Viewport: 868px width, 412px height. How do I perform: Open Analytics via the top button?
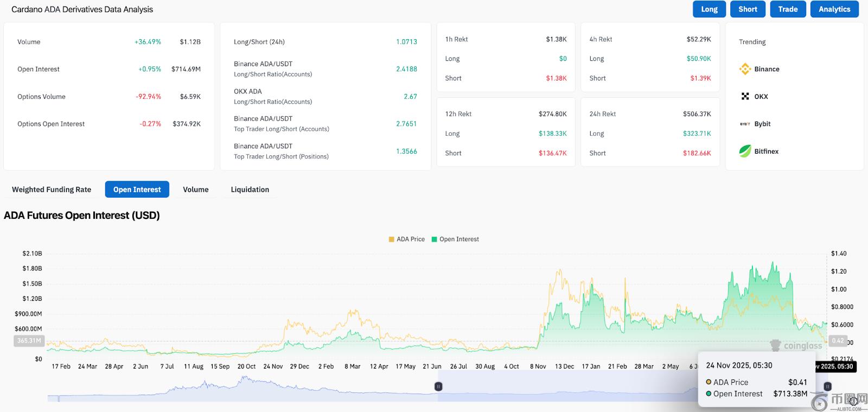834,9
